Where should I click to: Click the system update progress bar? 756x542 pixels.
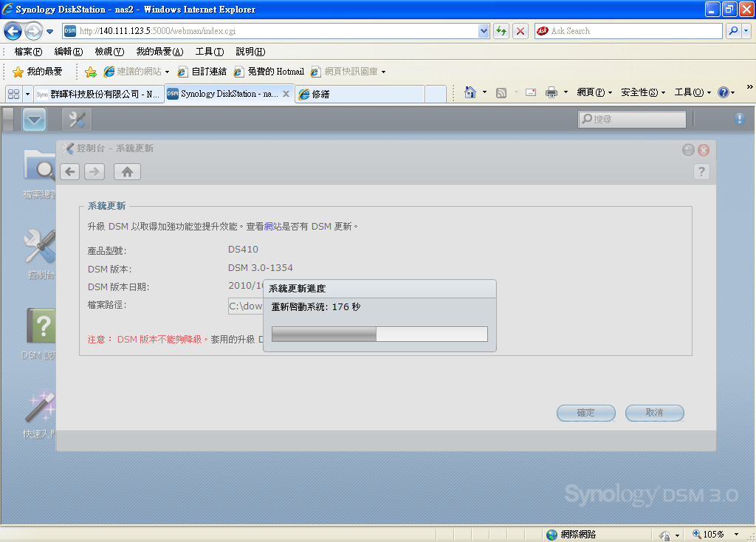point(379,335)
